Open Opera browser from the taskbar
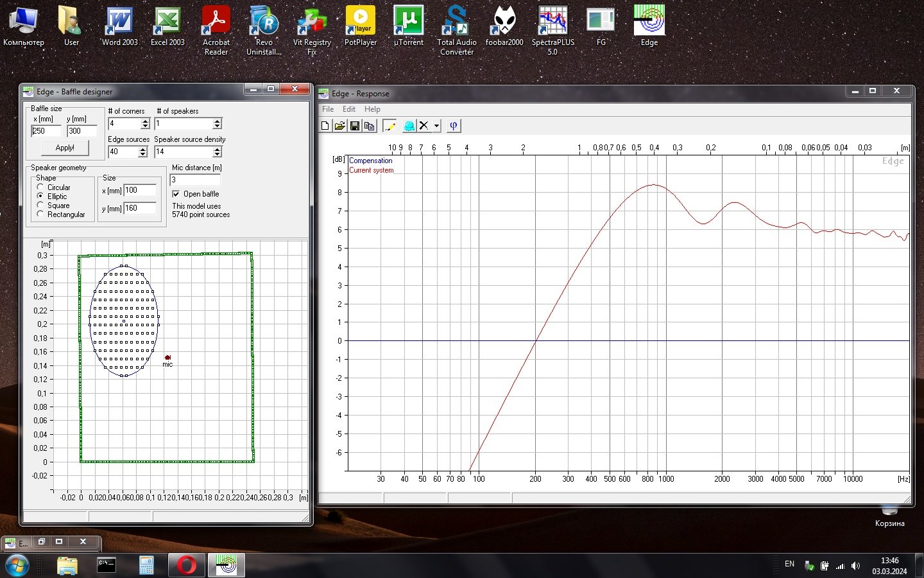Screen dimensions: 924x578 [x=187, y=565]
